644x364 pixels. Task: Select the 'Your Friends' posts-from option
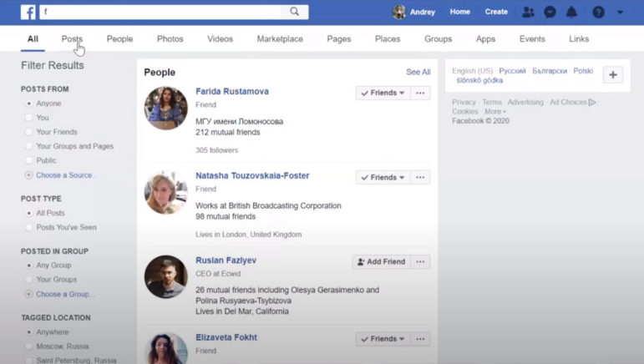[29, 132]
